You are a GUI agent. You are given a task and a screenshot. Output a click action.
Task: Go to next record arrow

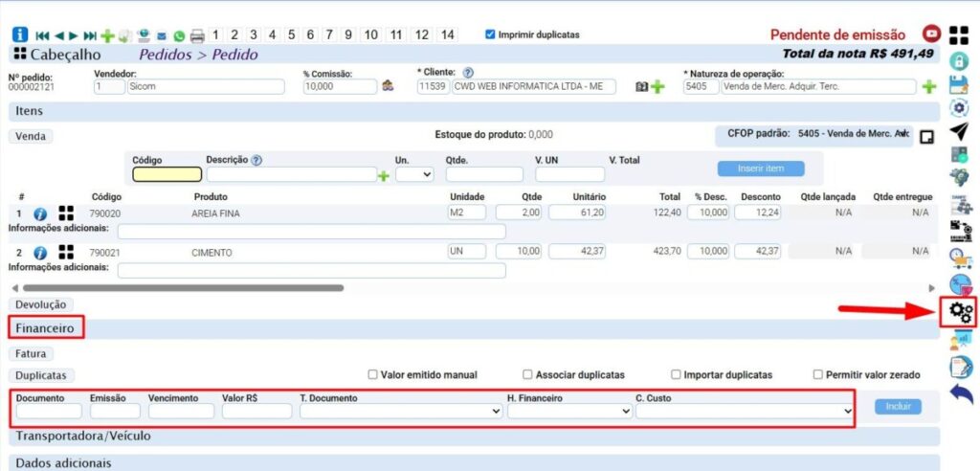click(x=74, y=35)
